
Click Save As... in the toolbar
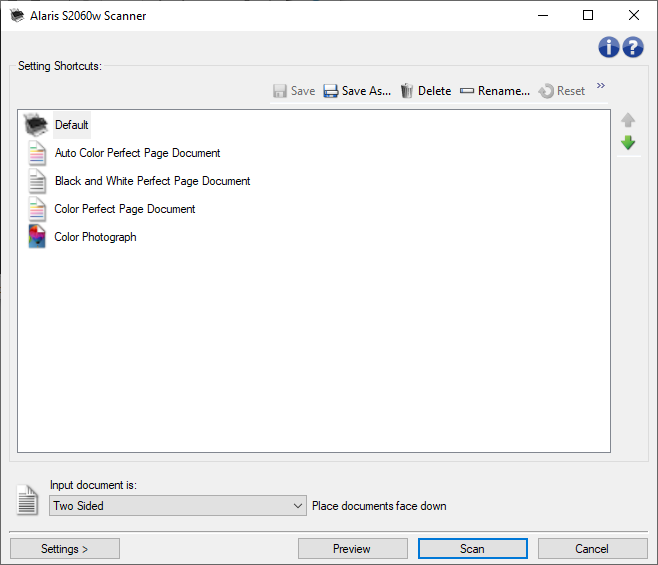click(x=357, y=91)
